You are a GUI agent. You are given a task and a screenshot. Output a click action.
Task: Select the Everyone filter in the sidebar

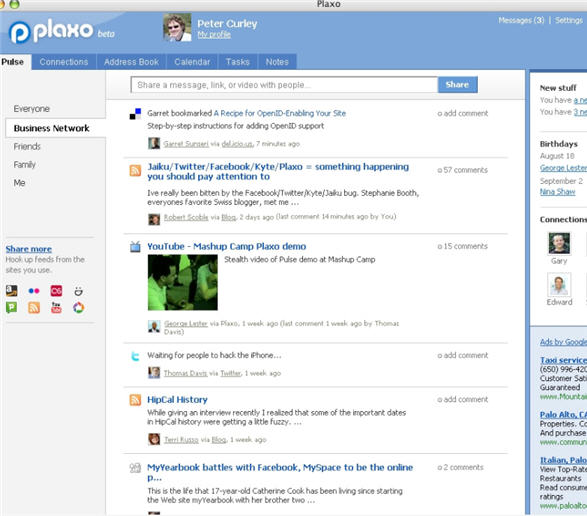(x=32, y=109)
